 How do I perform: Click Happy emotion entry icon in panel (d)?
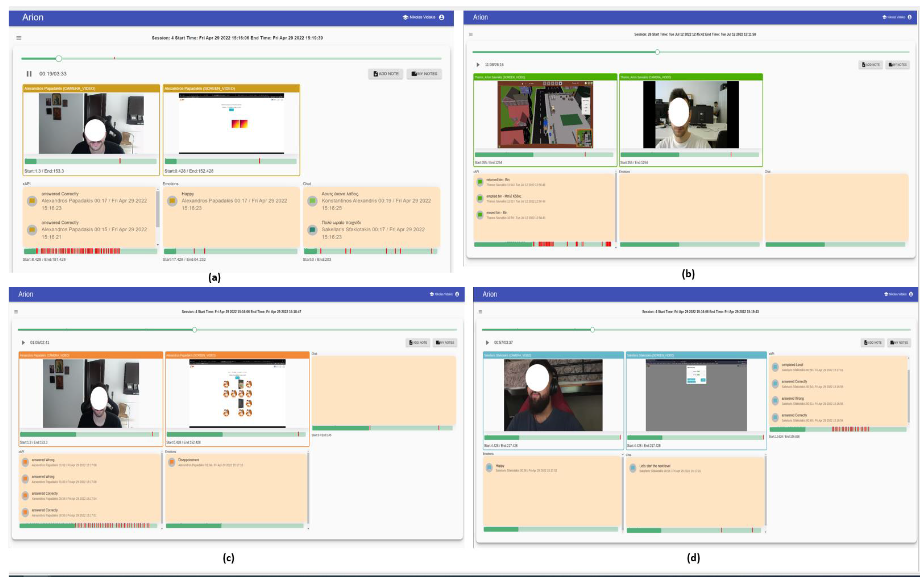[x=489, y=468]
